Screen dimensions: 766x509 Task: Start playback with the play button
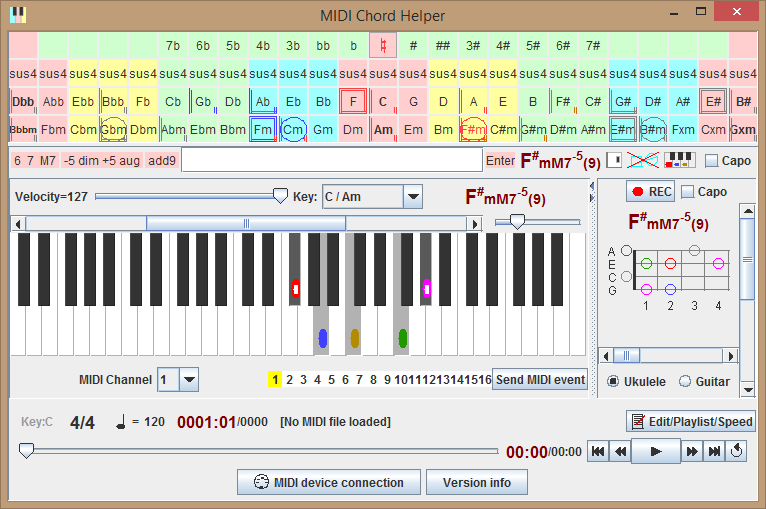click(x=656, y=451)
